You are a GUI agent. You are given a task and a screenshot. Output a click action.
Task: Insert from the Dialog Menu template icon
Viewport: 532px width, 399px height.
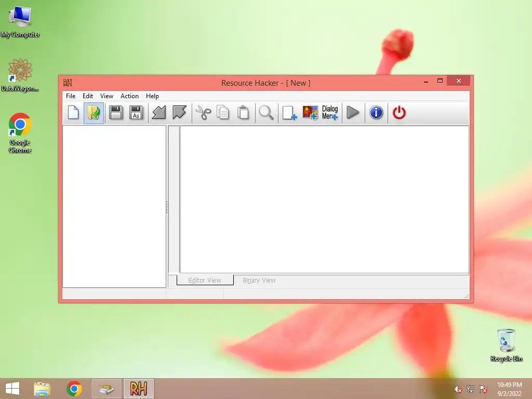coord(330,113)
